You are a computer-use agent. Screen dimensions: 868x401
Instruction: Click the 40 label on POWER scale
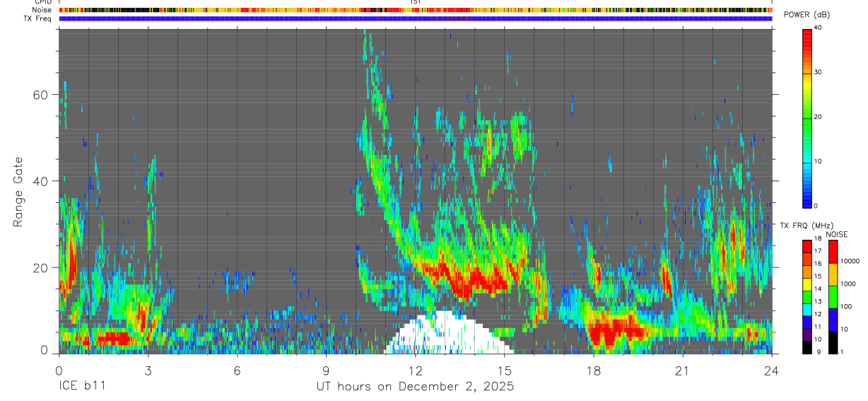819,28
